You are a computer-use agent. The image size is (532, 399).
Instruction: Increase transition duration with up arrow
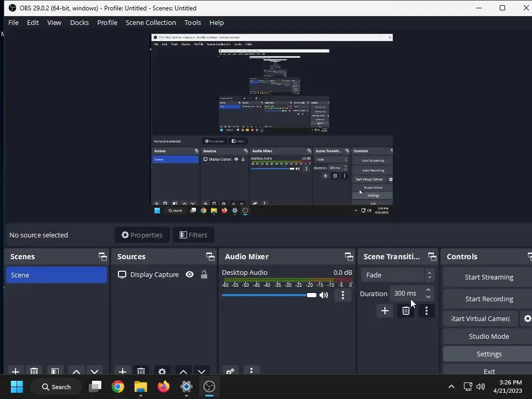(428, 290)
